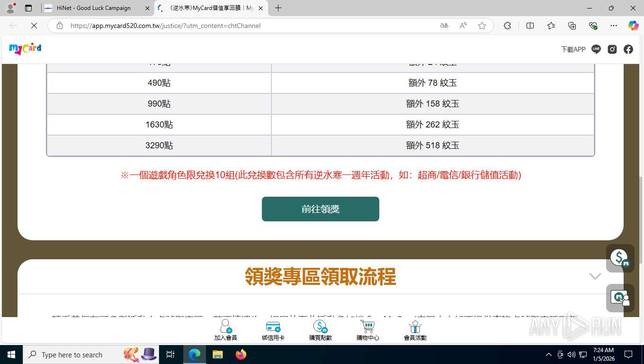Open the Extensions puzzle icon
This screenshot has height=364, width=644.
[x=507, y=26]
